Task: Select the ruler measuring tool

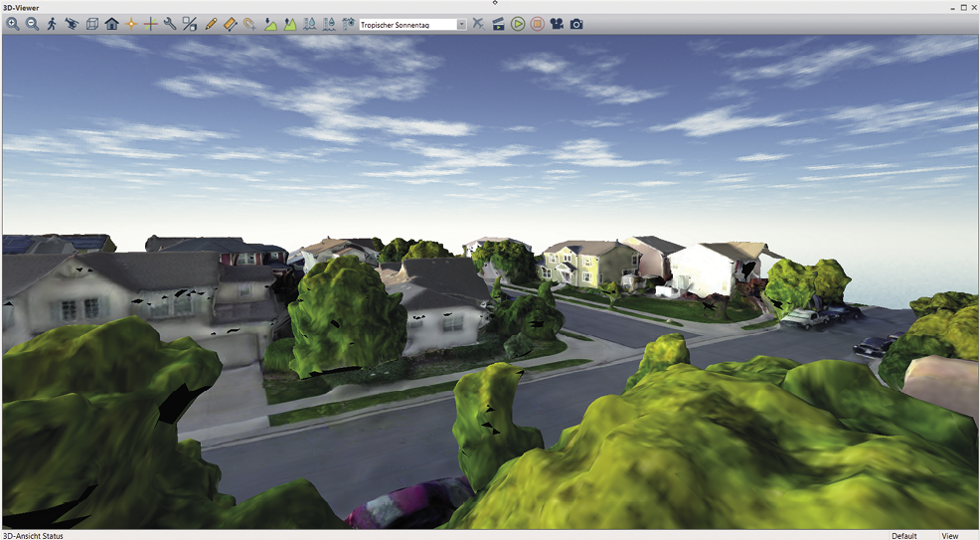Action: [230, 25]
